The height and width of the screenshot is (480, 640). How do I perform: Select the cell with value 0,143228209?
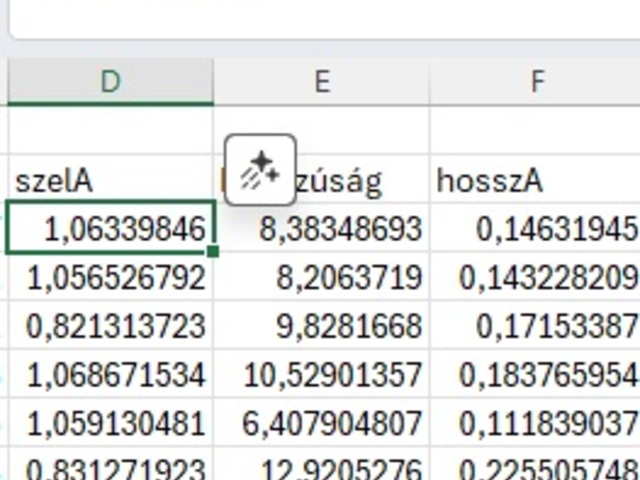coord(536,277)
